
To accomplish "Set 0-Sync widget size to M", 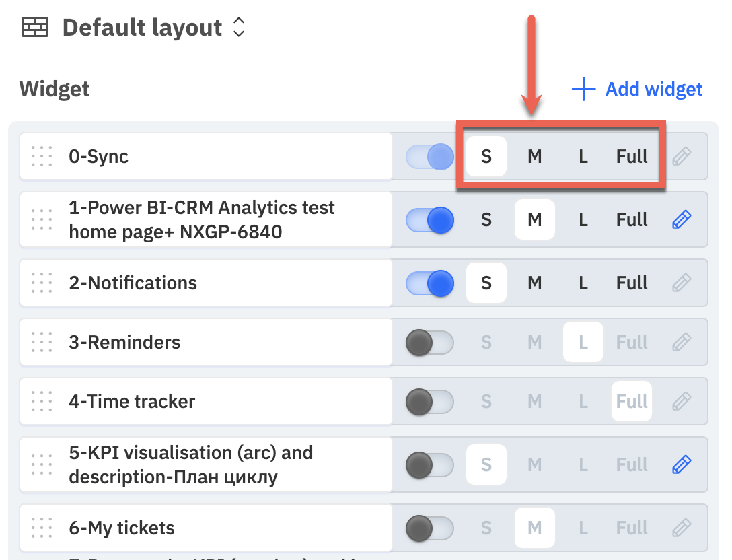I will (x=535, y=156).
